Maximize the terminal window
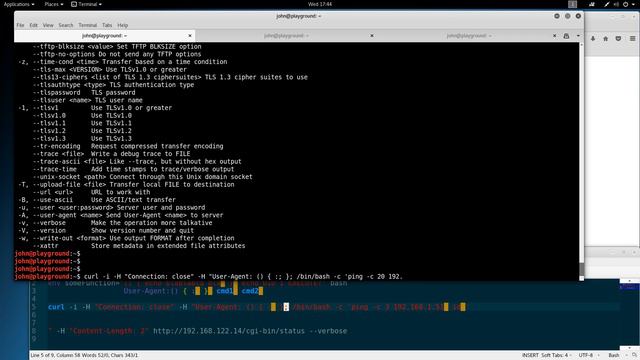This screenshot has width=640, height=360. click(x=567, y=16)
